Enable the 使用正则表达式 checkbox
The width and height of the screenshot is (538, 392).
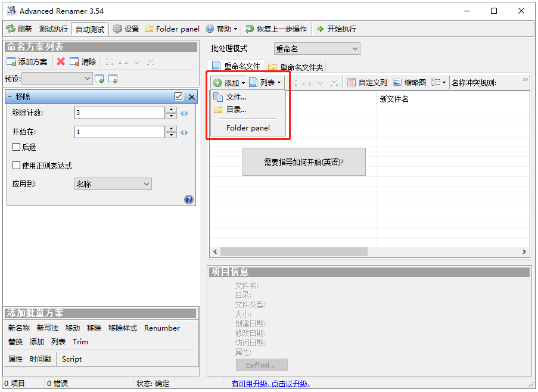pos(16,166)
